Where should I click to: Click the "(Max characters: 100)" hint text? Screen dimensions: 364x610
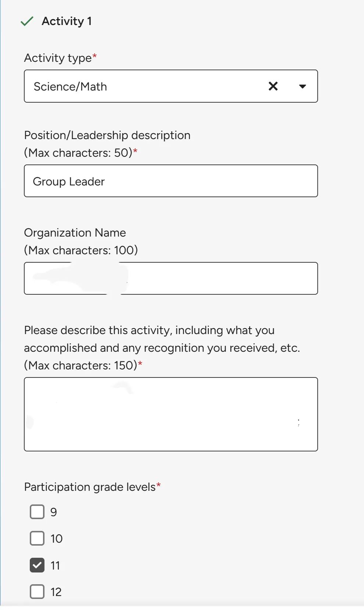81,250
